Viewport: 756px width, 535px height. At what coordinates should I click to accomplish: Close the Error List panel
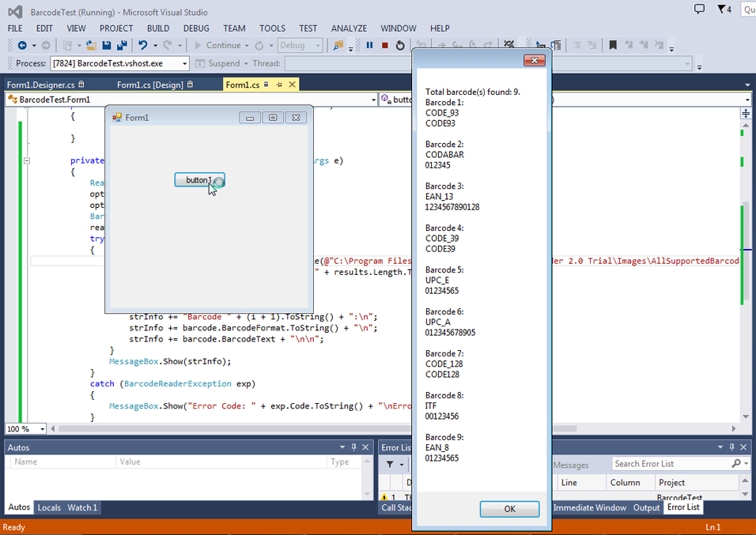click(x=743, y=447)
